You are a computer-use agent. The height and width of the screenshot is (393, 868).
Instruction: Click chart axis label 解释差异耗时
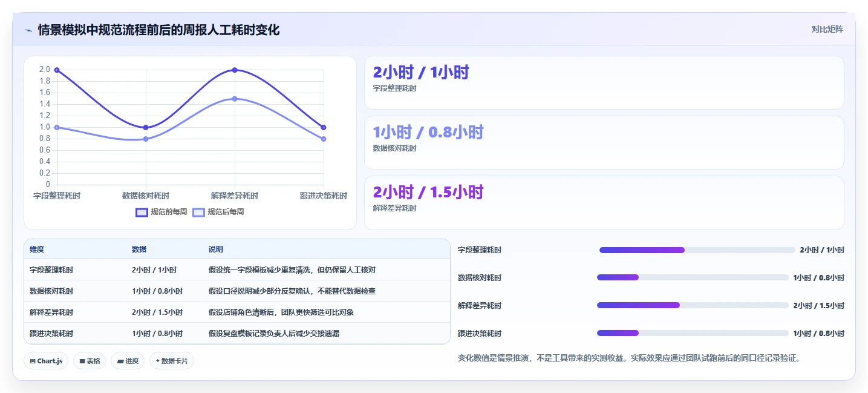point(235,196)
